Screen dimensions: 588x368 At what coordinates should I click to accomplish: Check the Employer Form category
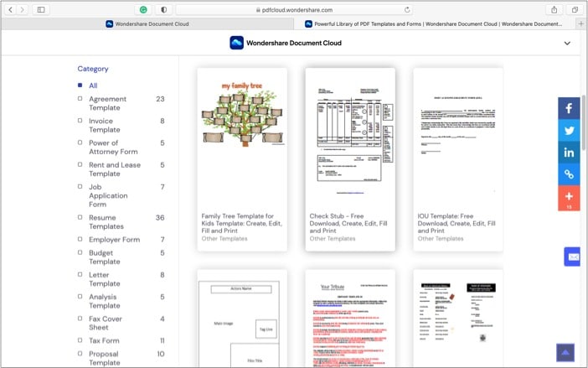pyautogui.click(x=80, y=239)
